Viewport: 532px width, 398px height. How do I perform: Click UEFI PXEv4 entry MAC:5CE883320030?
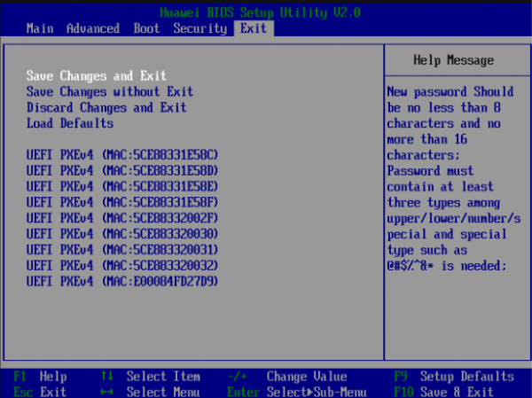point(122,234)
